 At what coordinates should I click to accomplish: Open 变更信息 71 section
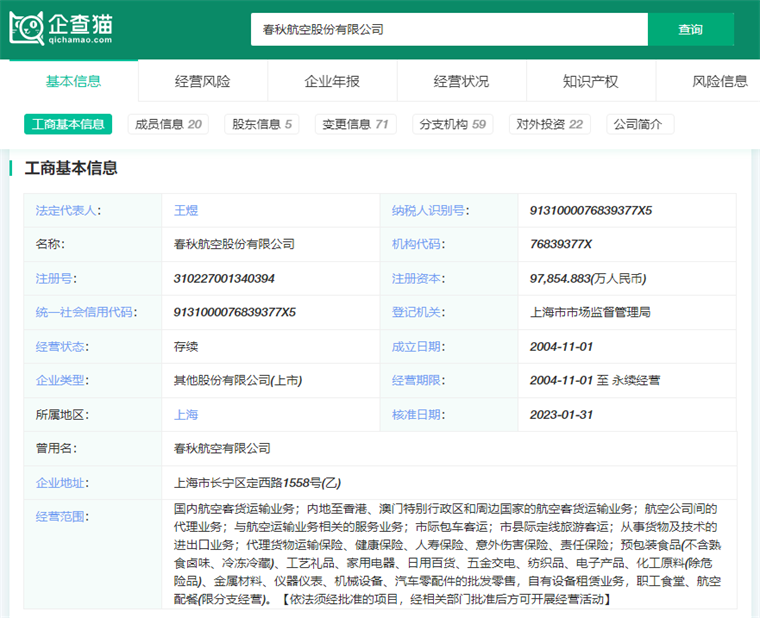[x=354, y=124]
